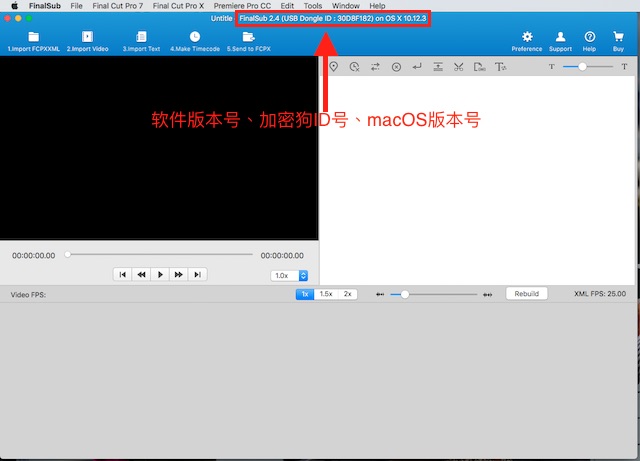640x461 pixels.
Task: Click the Video FPS: label
Action: pyautogui.click(x=28, y=295)
